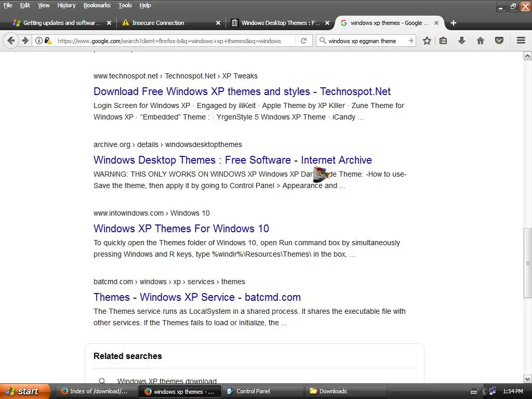Expand hidden system tray icons arrow
Screen dimensions: 532x399
tap(484, 392)
